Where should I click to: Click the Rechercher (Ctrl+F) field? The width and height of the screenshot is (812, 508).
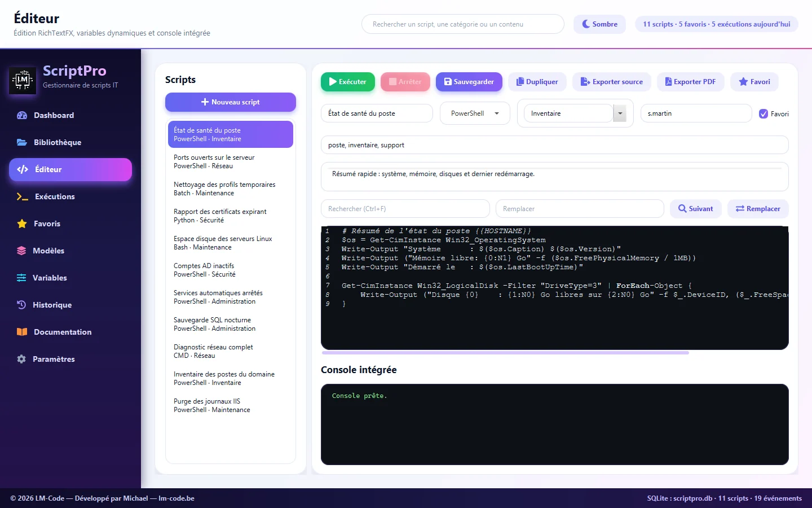click(x=405, y=209)
